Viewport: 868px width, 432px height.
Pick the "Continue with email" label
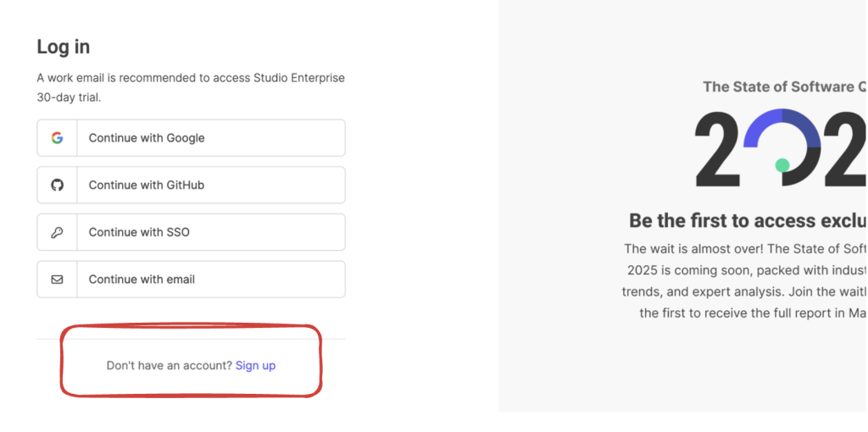coord(142,280)
